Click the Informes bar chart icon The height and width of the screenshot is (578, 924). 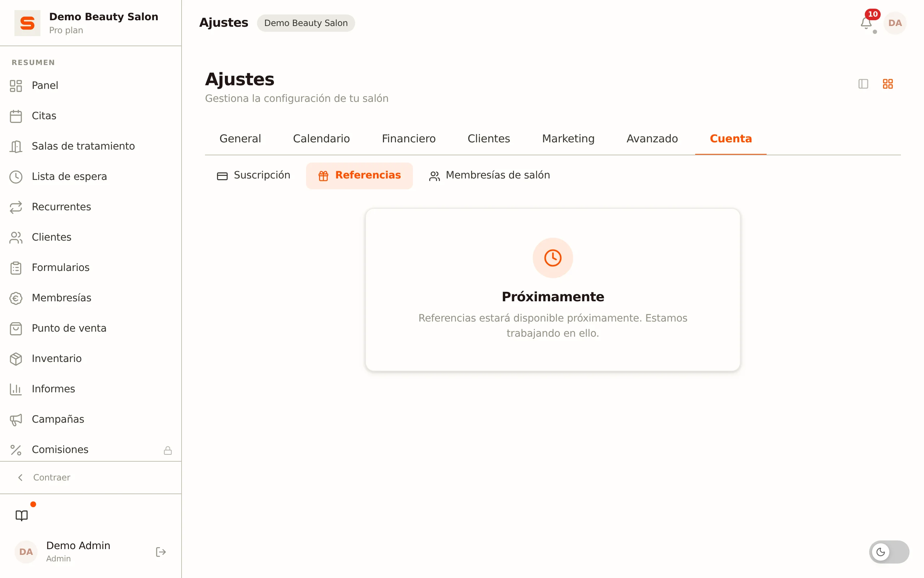coord(16,389)
